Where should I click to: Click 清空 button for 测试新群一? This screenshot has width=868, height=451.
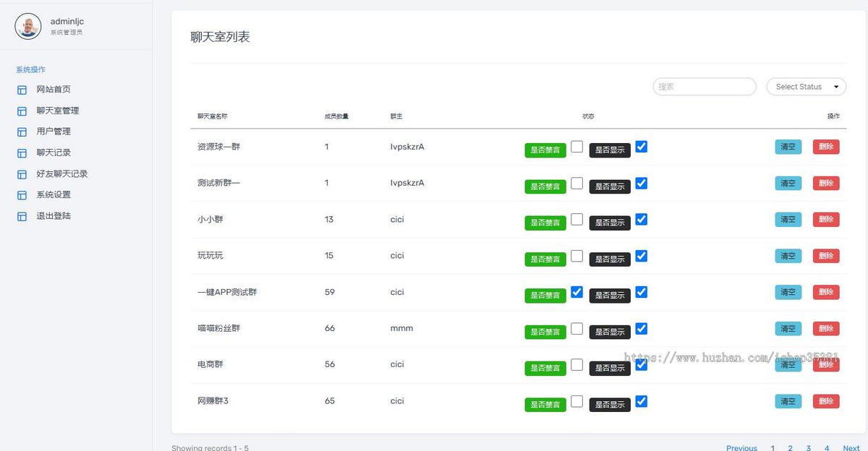788,184
